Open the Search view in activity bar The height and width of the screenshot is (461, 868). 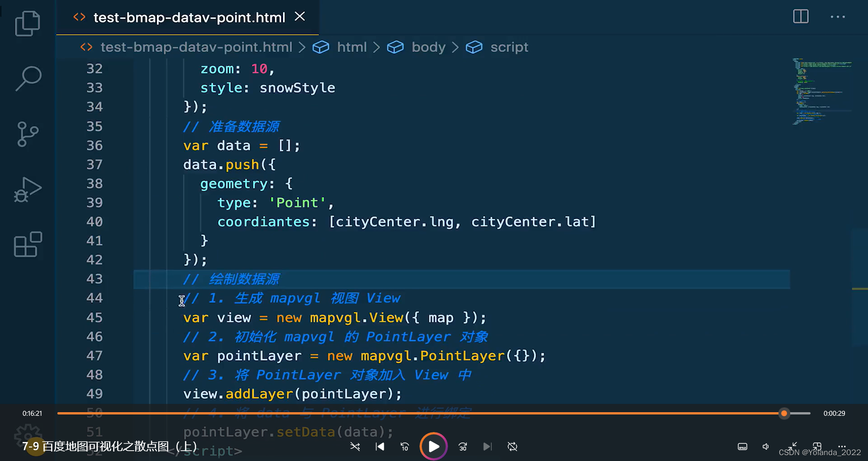point(28,79)
